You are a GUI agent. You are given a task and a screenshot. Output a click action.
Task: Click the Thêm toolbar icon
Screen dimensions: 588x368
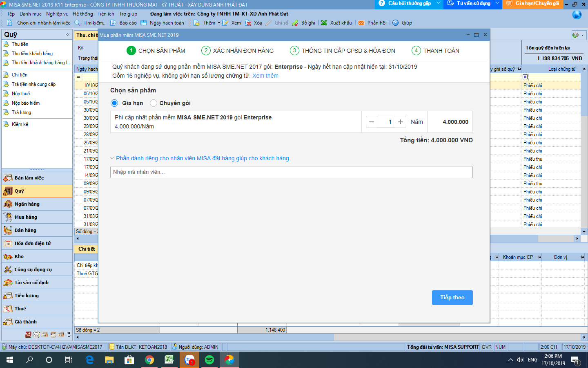point(197,23)
